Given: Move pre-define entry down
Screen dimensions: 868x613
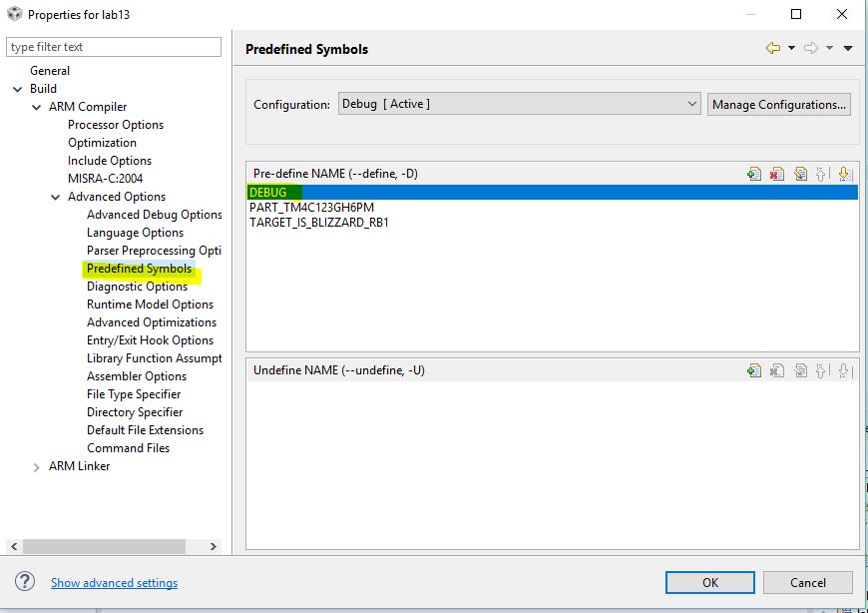Looking at the screenshot, I should (845, 174).
